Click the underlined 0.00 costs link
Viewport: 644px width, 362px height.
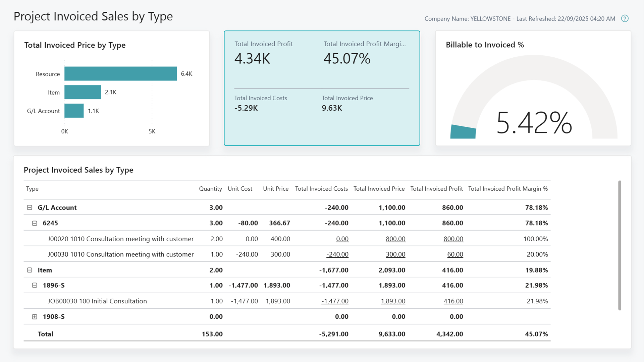pyautogui.click(x=342, y=239)
